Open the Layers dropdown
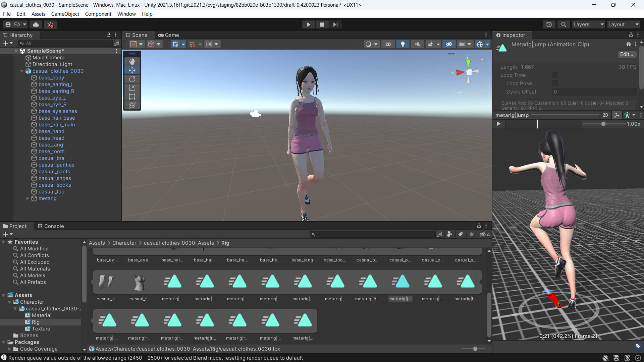The width and height of the screenshot is (644, 362). [x=588, y=24]
